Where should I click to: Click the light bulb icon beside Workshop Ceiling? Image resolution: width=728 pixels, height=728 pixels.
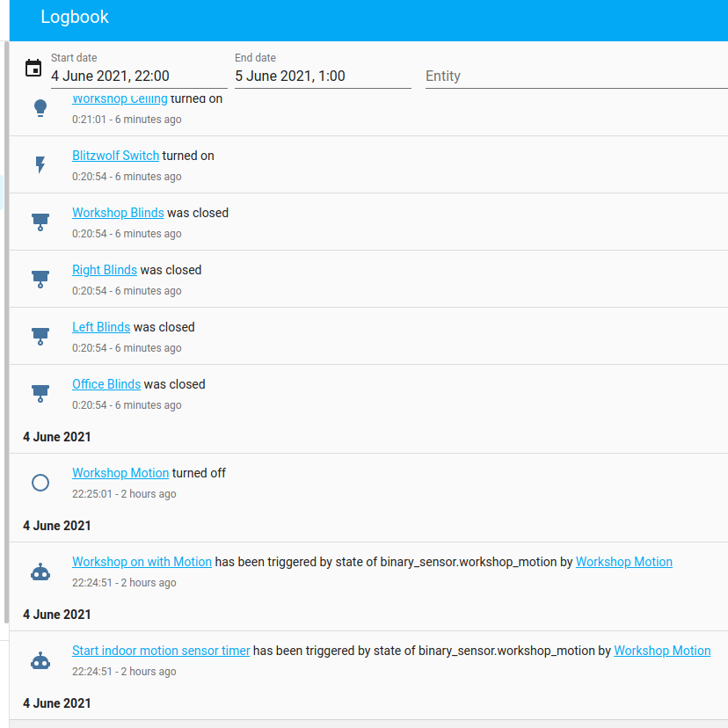40,107
